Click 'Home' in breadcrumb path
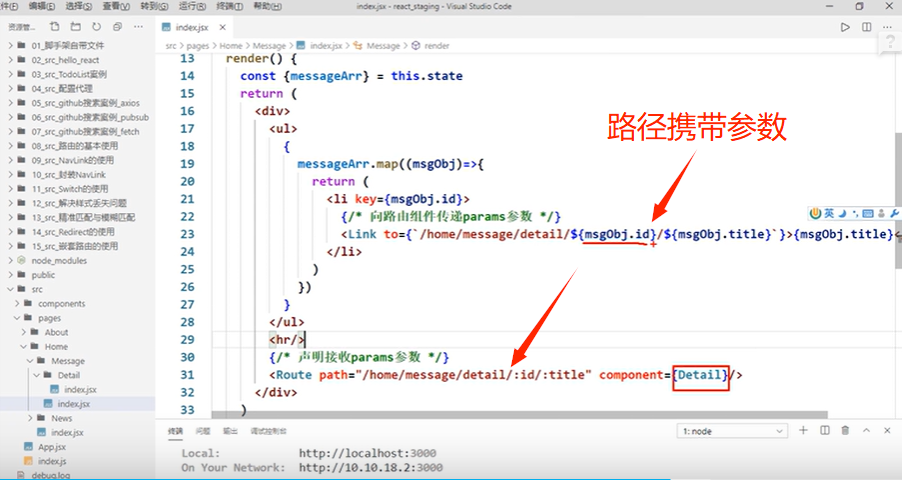Viewport: 902px width, 480px height. (231, 45)
